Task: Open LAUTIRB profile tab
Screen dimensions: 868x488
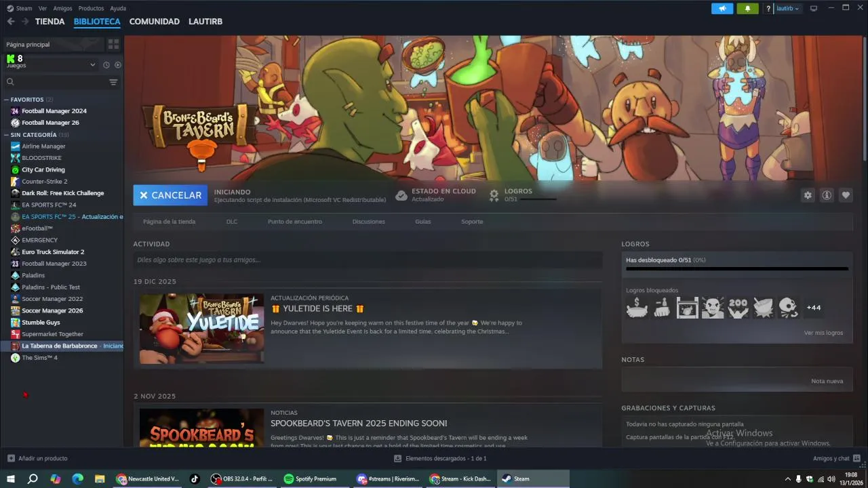Action: 205,22
